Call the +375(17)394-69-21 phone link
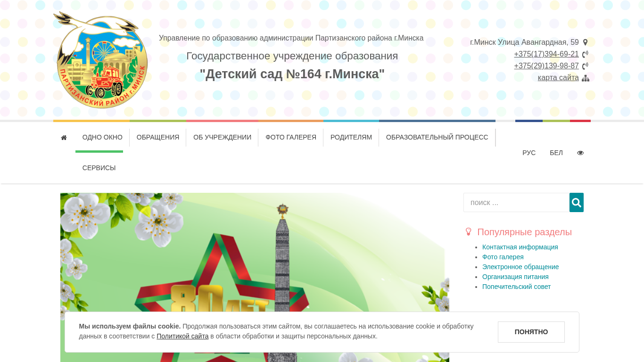 click(546, 54)
